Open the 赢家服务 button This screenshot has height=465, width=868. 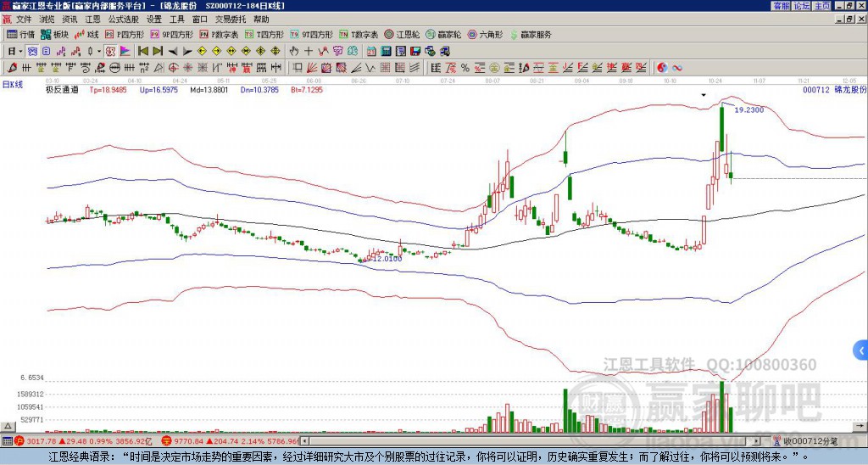[531, 34]
